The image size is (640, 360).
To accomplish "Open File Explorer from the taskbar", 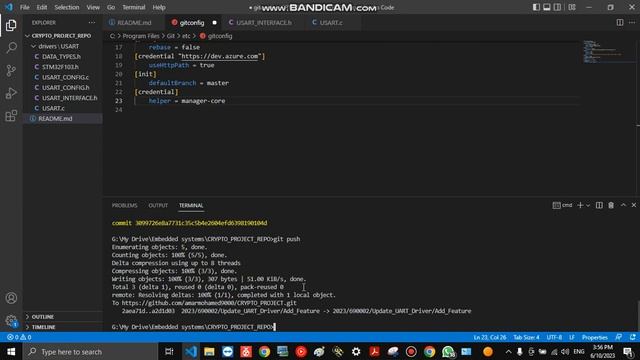I will click(x=209, y=351).
